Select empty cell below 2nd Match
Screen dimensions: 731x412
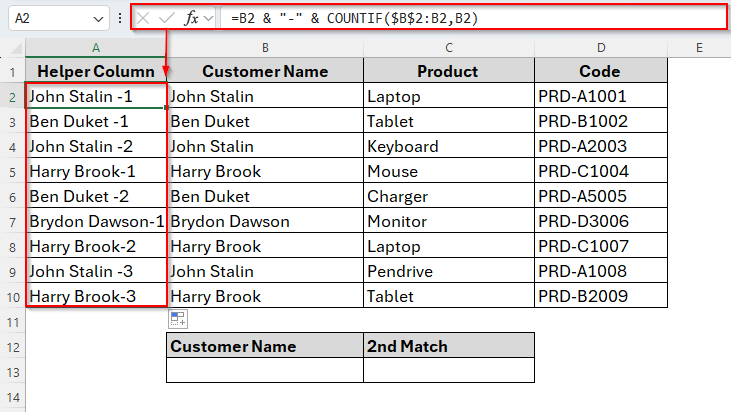point(449,370)
